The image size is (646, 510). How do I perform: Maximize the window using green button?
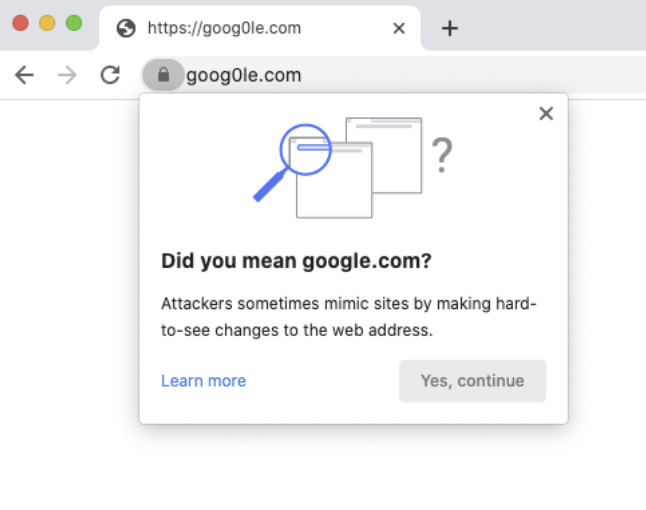tap(73, 23)
